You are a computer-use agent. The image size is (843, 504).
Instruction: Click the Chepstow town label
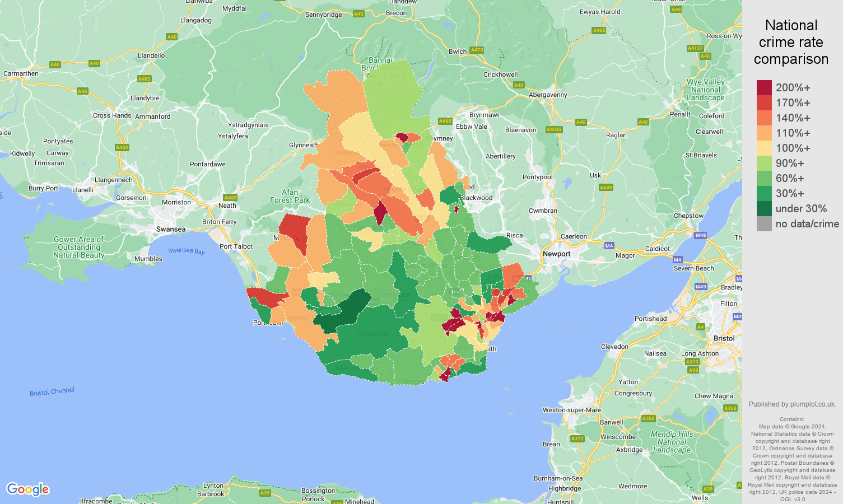[x=688, y=216]
